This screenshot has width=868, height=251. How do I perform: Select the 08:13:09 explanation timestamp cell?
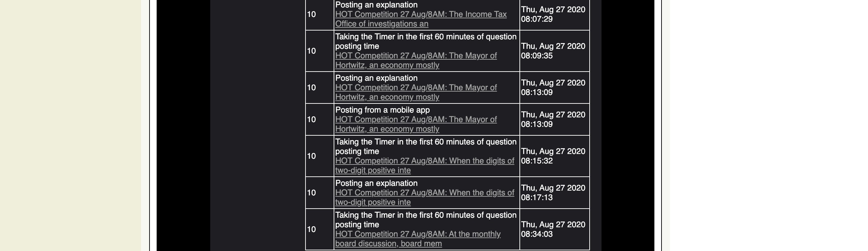(553, 88)
